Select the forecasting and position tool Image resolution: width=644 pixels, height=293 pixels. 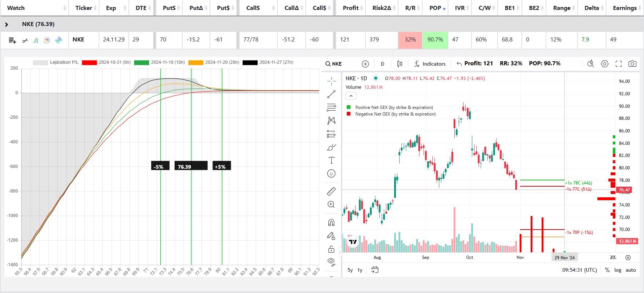(331, 134)
